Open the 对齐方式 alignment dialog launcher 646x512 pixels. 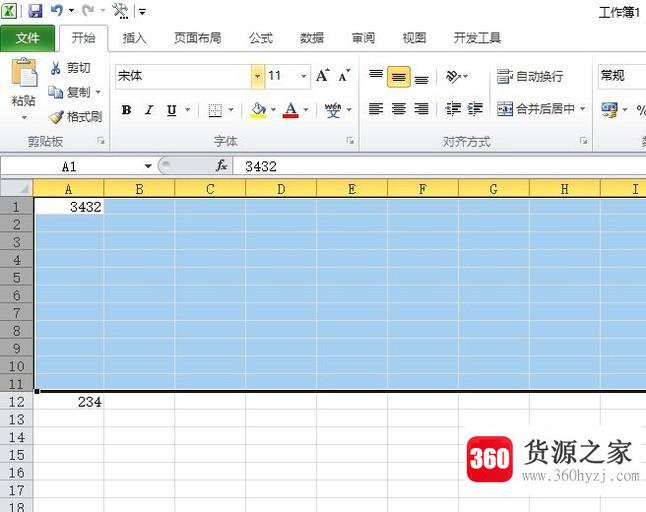[583, 141]
